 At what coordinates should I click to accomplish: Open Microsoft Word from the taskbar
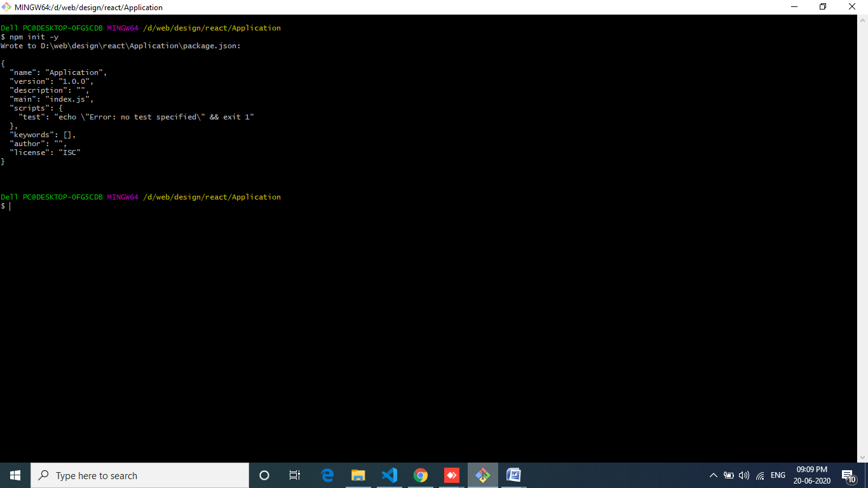coord(513,475)
